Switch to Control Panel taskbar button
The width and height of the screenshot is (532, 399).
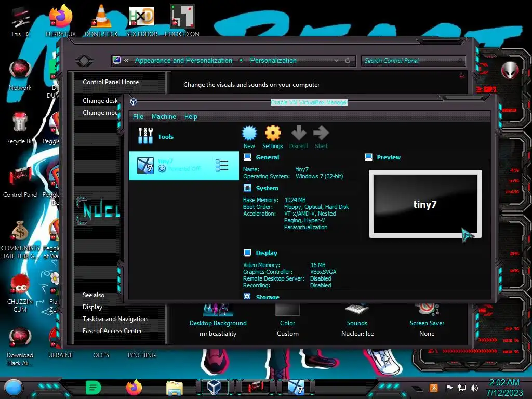255,388
